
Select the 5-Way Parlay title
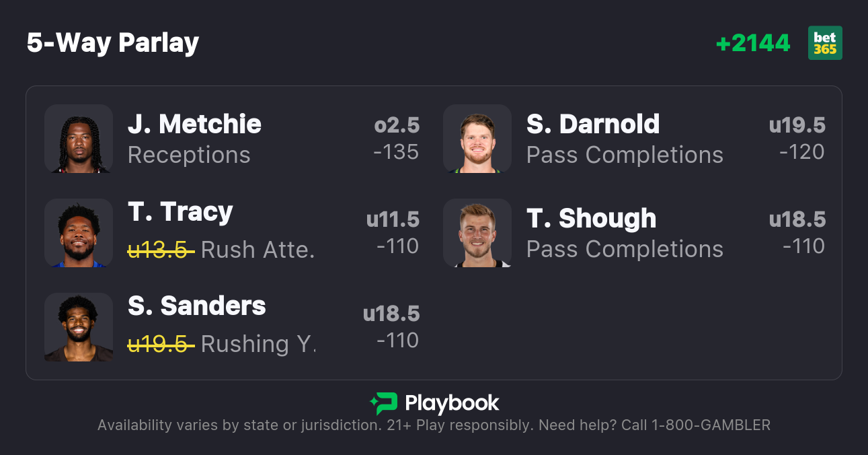(x=113, y=43)
